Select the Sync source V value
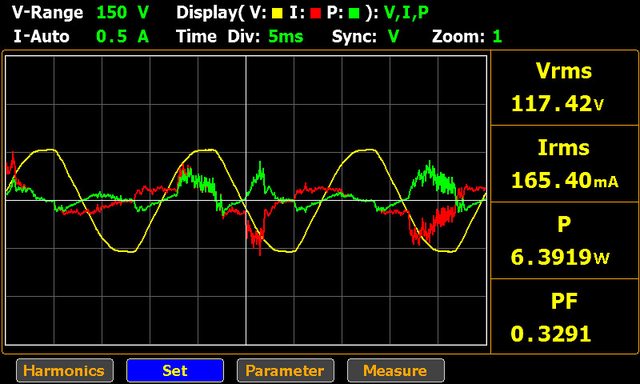Image resolution: width=640 pixels, height=384 pixels. click(x=393, y=37)
